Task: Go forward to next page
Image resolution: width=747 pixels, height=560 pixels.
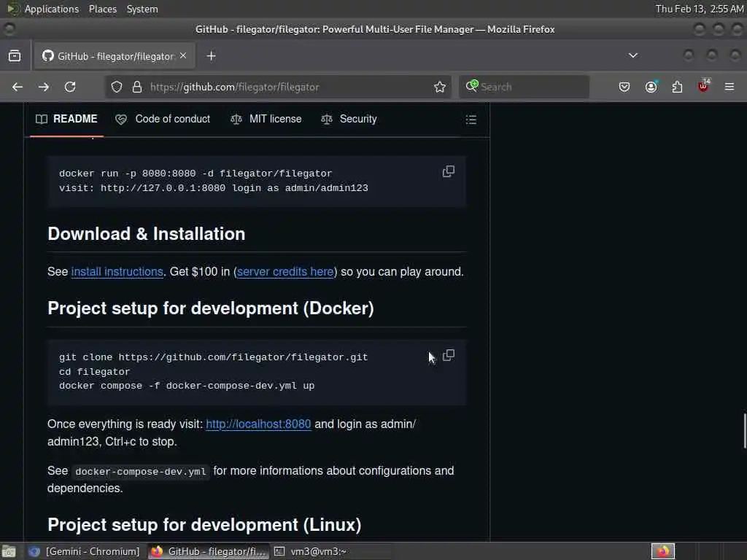Action: pyautogui.click(x=43, y=87)
